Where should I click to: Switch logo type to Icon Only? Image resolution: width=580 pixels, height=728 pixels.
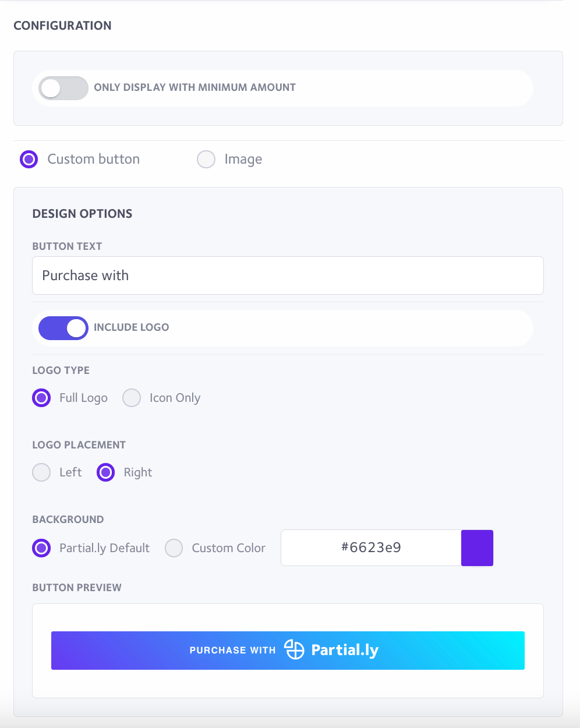pyautogui.click(x=132, y=398)
